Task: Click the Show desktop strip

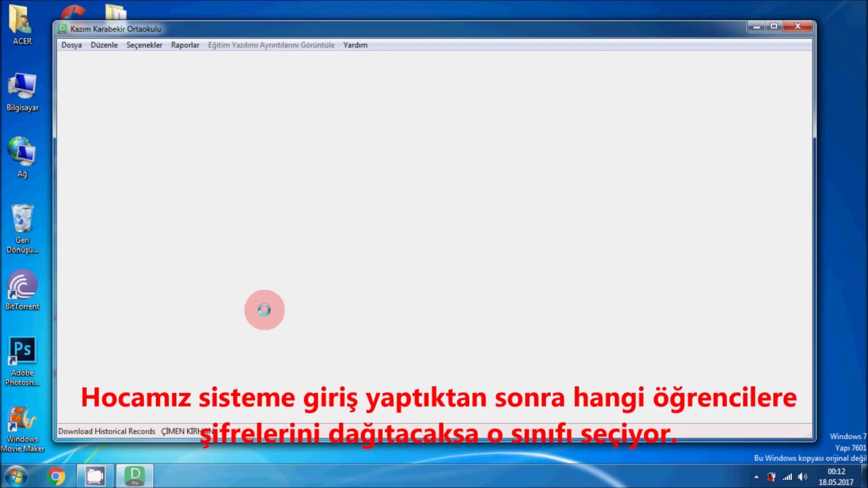Action: pyautogui.click(x=863, y=477)
